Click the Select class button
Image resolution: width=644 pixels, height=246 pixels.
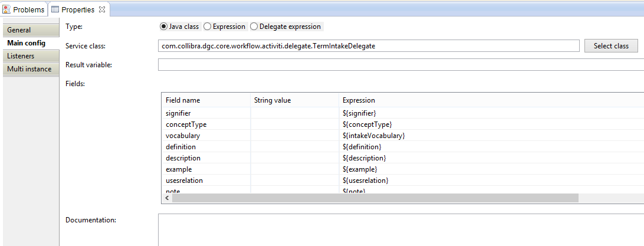(x=611, y=46)
